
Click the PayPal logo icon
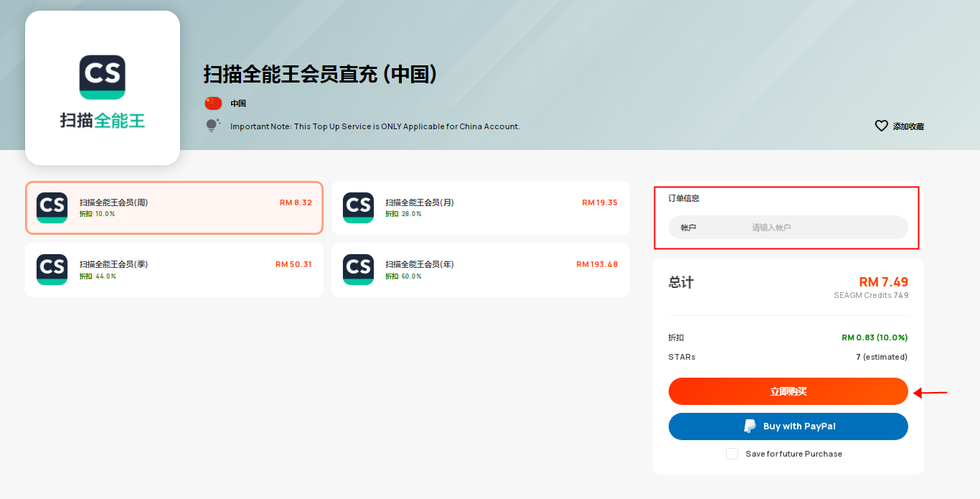click(750, 426)
